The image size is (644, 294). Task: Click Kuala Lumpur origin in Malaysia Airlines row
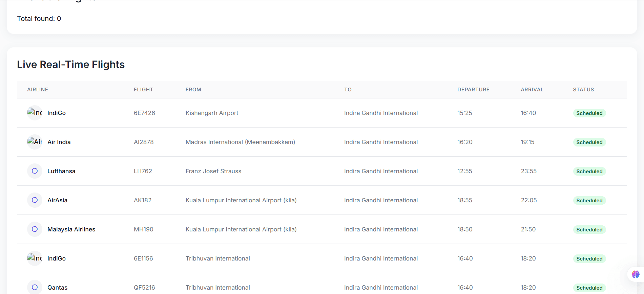241,229
